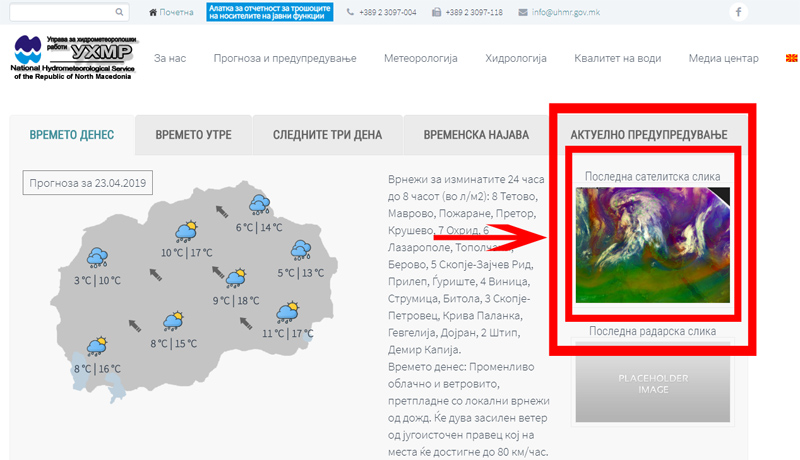Click the wind arrow left of 6 °C | 14 °C

pos(221,211)
